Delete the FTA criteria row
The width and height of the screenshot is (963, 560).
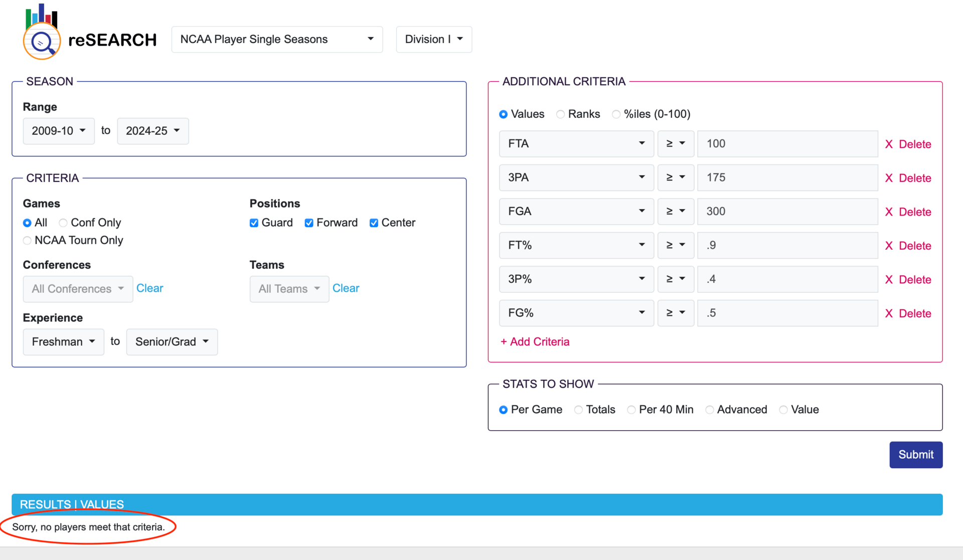(x=908, y=144)
